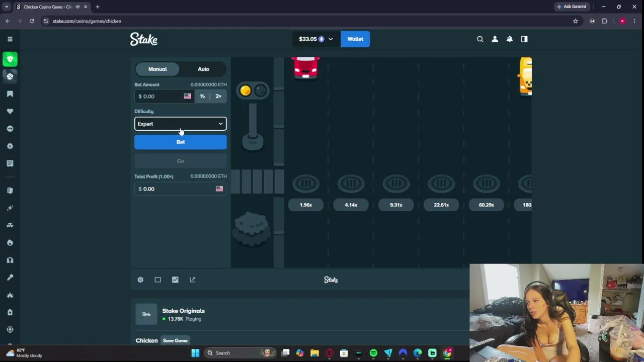Click the green shield icon in sidebar
Screen dimensions: 644x362
(10, 59)
